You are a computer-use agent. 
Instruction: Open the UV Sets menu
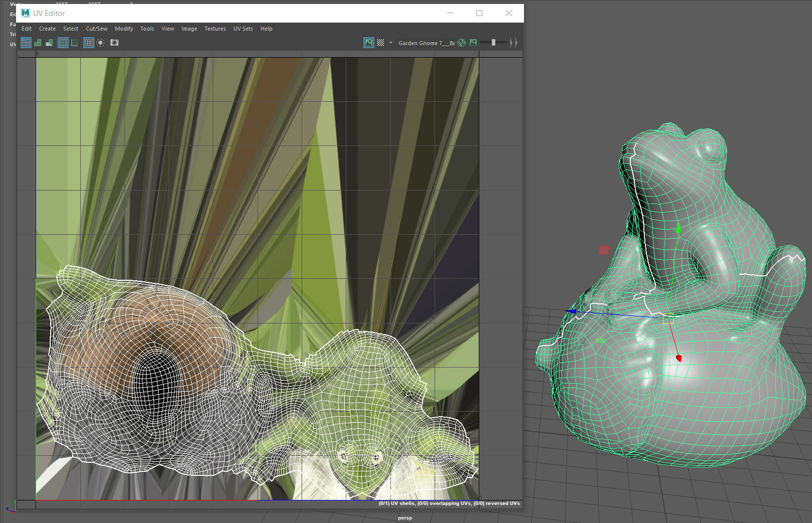pos(243,29)
